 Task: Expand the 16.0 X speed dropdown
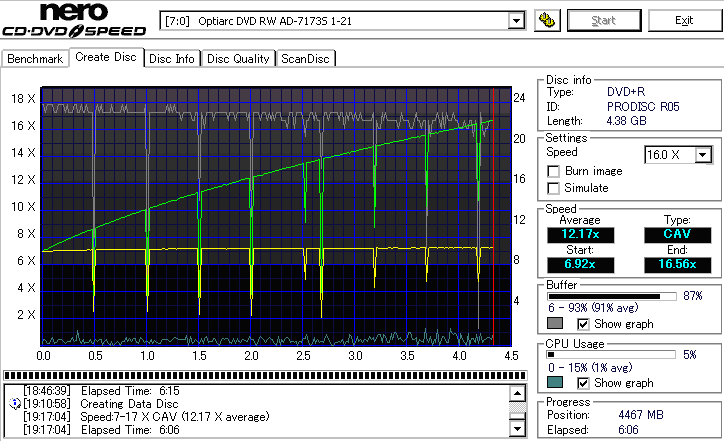click(703, 154)
